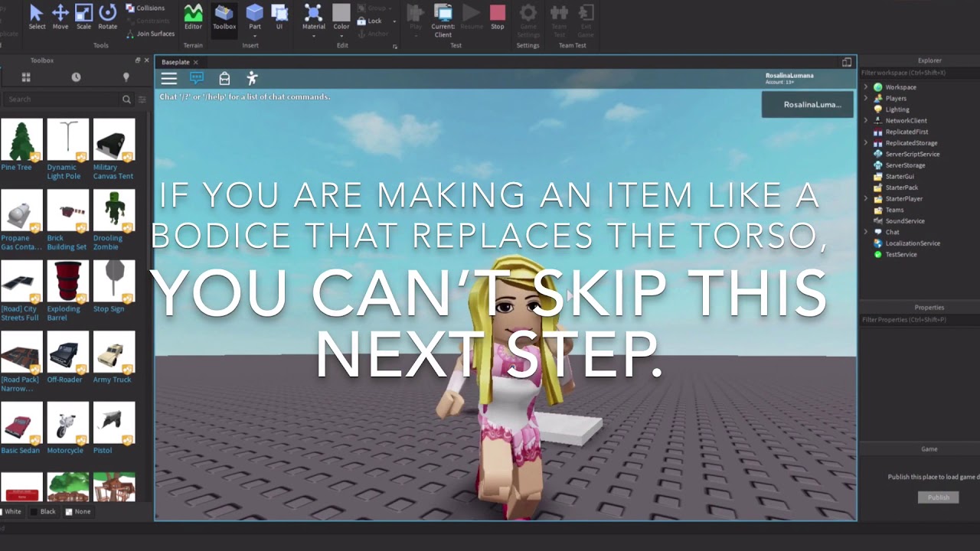Maximize the viewport with corner icon
Image resolution: width=980 pixels, height=551 pixels.
(x=847, y=62)
